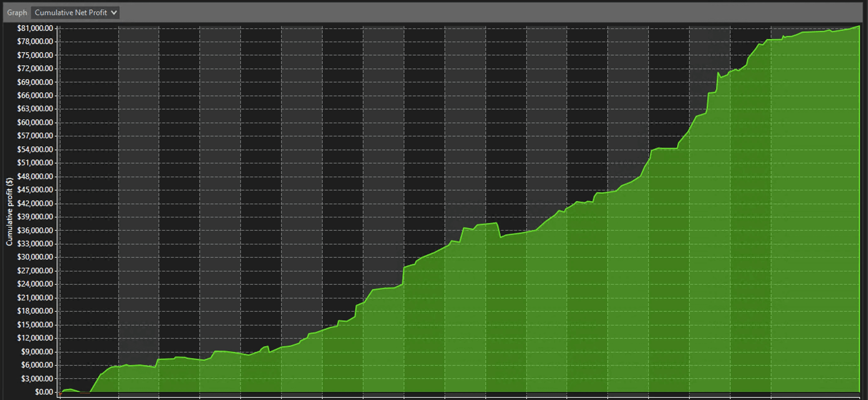Image resolution: width=868 pixels, height=400 pixels.
Task: Click the Graph label in header
Action: click(17, 13)
